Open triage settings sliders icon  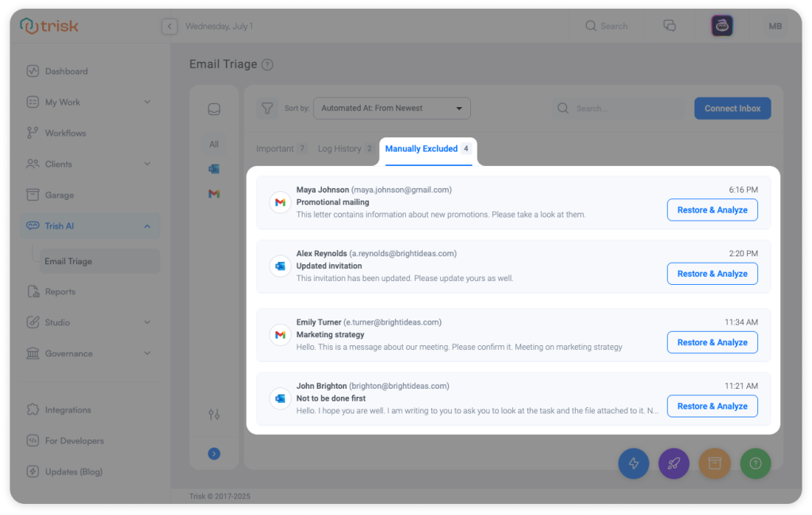(x=214, y=414)
